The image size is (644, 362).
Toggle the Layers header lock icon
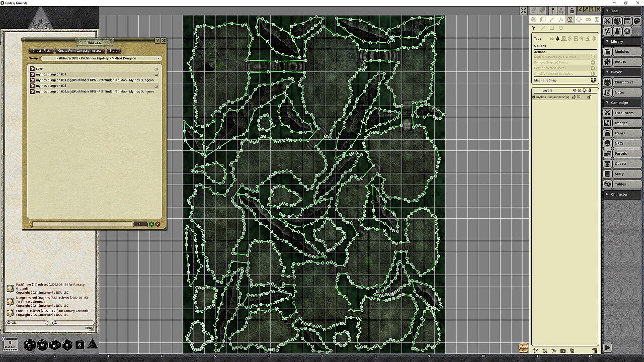(590, 90)
